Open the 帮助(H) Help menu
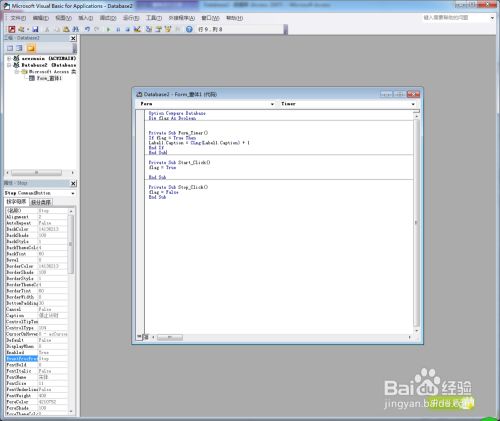 tap(234, 18)
